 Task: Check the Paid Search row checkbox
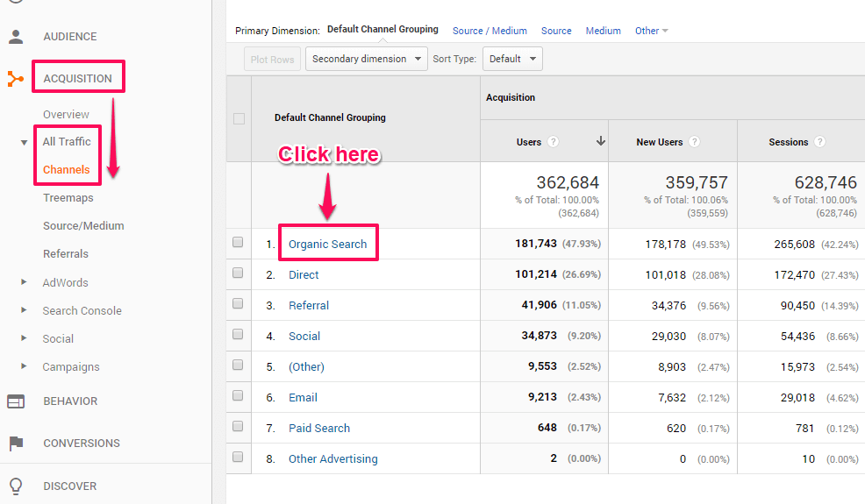(x=238, y=426)
